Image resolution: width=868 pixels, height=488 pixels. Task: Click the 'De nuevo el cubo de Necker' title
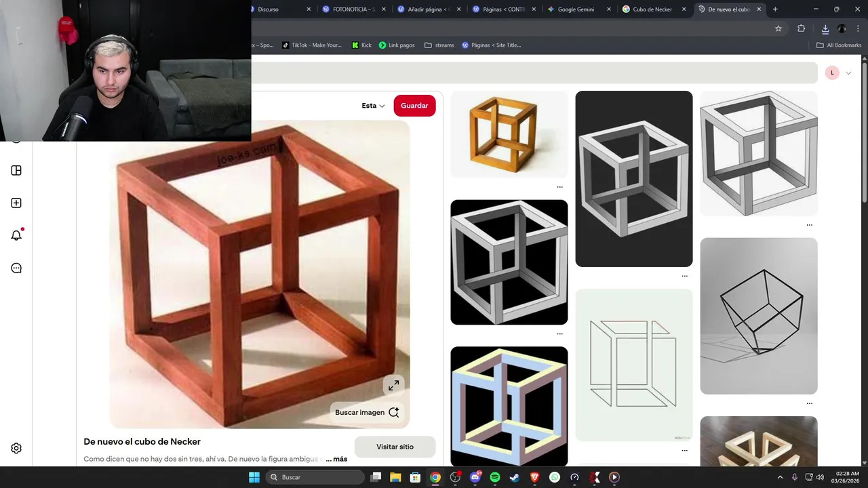(142, 442)
